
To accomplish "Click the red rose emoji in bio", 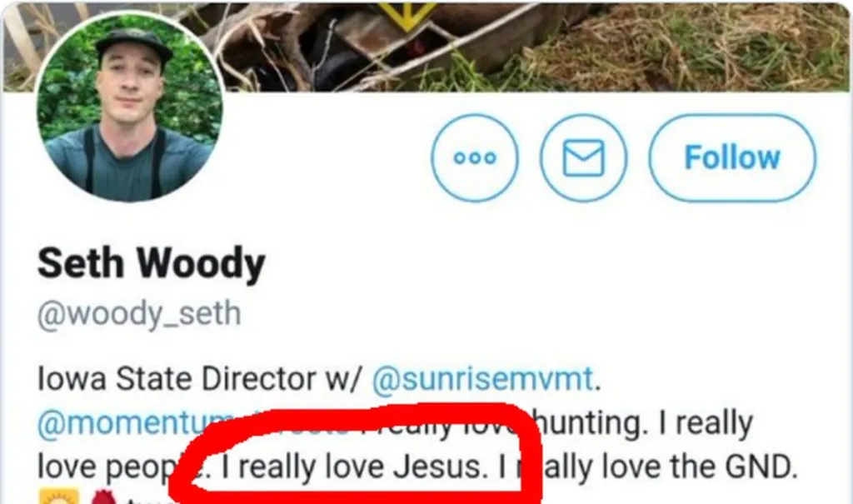I will pyautogui.click(x=104, y=497).
